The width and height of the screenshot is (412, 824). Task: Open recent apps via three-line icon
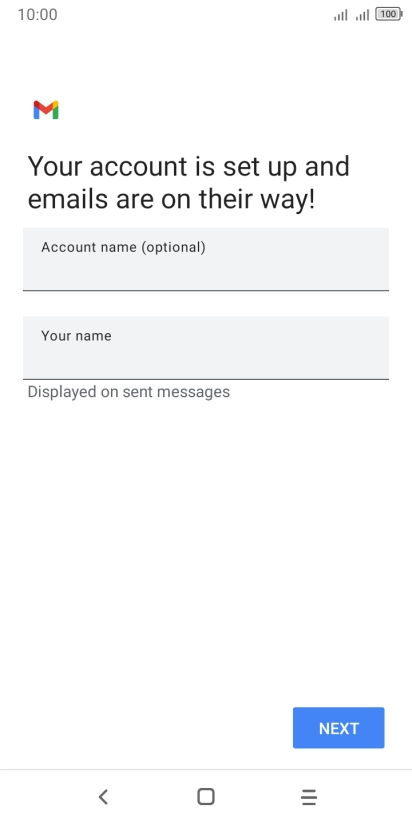coord(309,797)
